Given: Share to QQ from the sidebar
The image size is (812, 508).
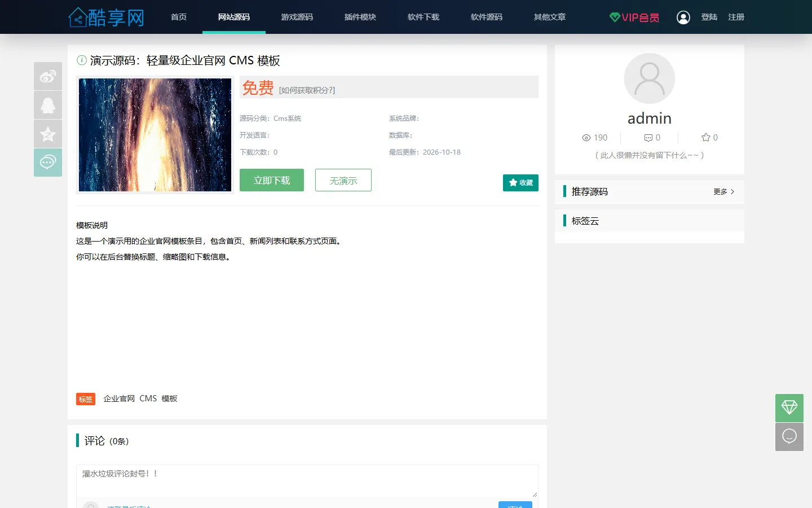Looking at the screenshot, I should click(48, 105).
